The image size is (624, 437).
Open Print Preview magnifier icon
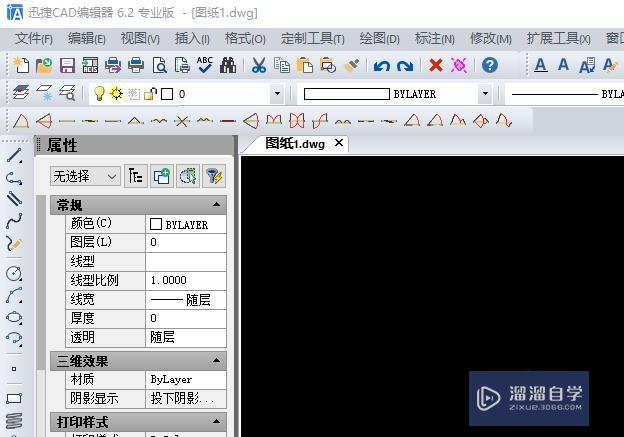tap(159, 65)
